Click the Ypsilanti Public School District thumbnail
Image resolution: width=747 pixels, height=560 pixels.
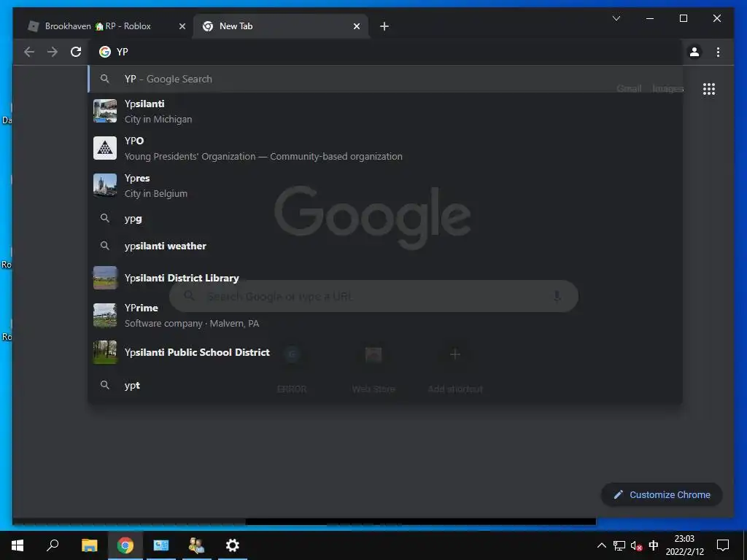[x=105, y=352]
